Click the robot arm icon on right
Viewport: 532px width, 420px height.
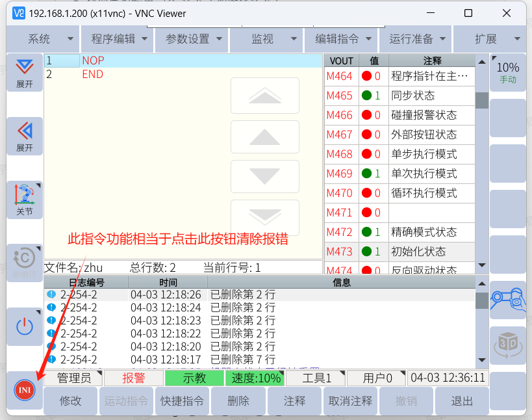(507, 298)
